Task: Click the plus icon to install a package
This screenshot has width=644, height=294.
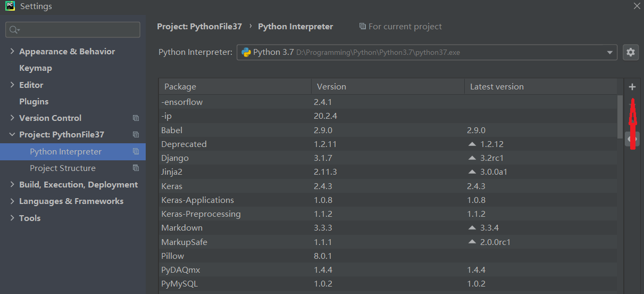Action: click(x=632, y=87)
